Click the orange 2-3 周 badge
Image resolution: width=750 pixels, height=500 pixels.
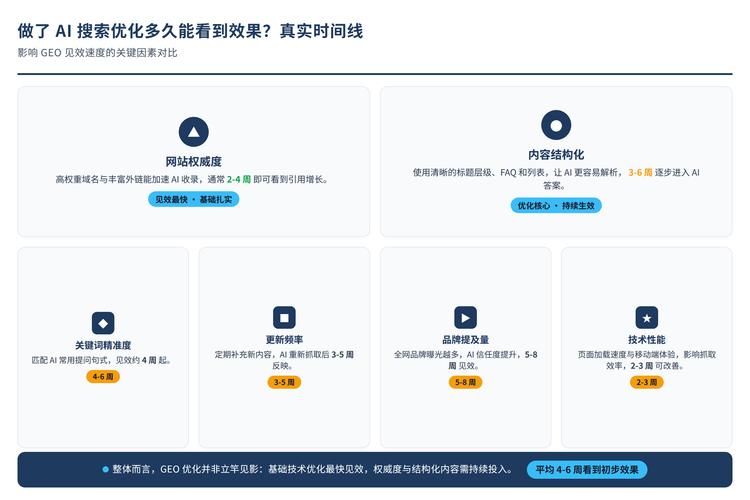click(x=647, y=382)
